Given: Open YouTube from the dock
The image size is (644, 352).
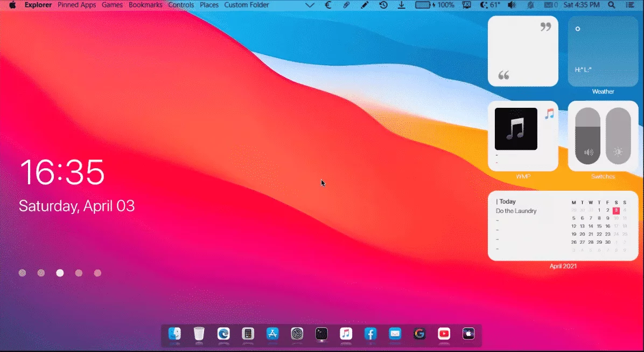Looking at the screenshot, I should (444, 334).
